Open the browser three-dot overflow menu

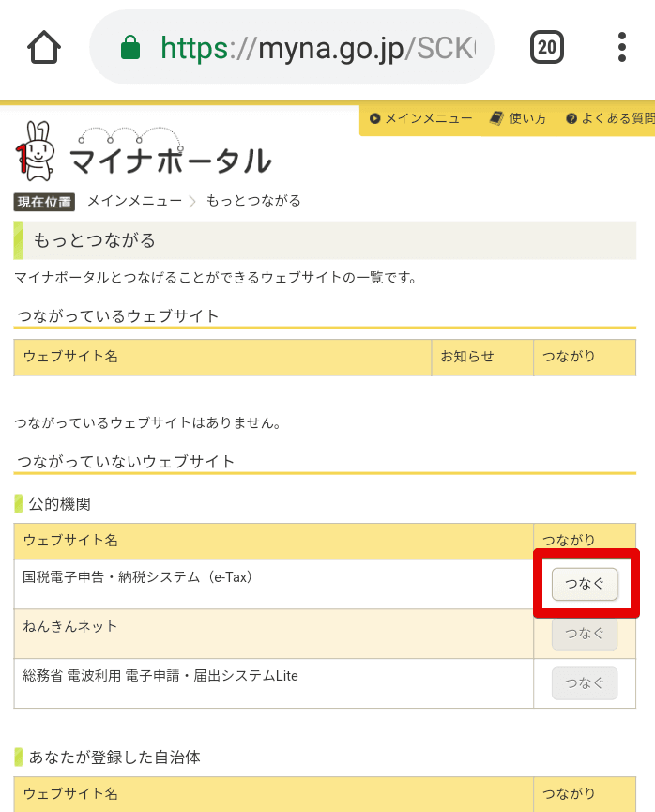click(x=622, y=48)
